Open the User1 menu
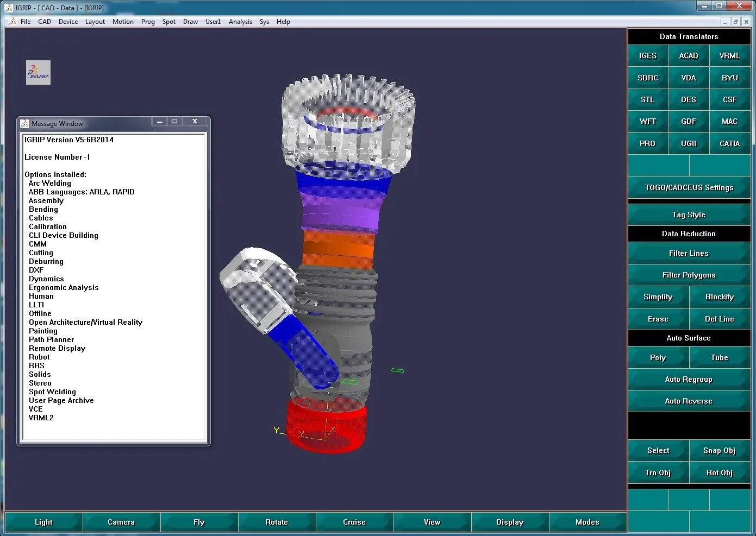The image size is (756, 536). (x=213, y=22)
